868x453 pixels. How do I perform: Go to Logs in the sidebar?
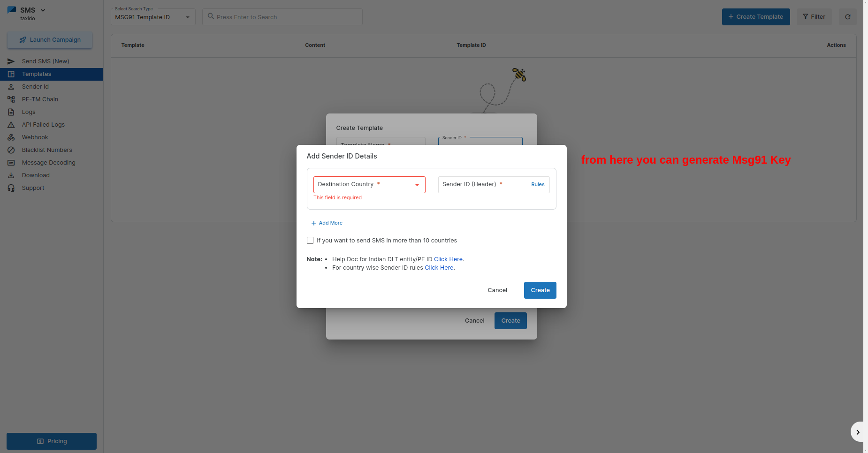pos(29,112)
